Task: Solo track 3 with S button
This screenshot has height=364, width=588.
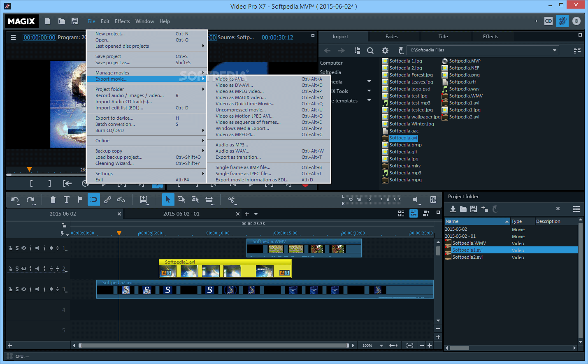Action: tap(17, 289)
